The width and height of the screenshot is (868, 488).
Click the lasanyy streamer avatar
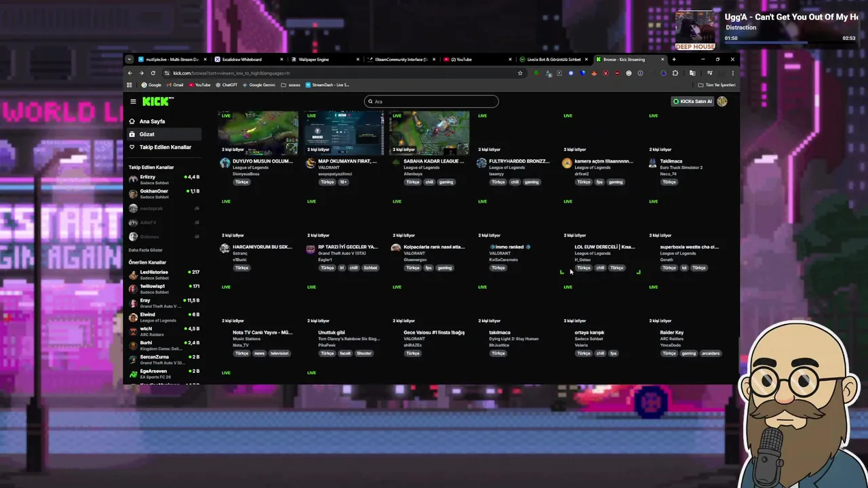pos(481,163)
